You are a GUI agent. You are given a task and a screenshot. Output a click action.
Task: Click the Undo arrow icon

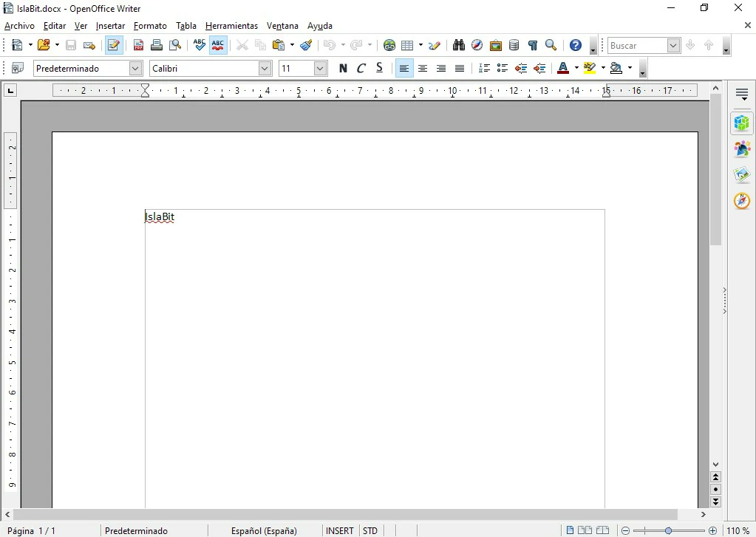tap(330, 45)
